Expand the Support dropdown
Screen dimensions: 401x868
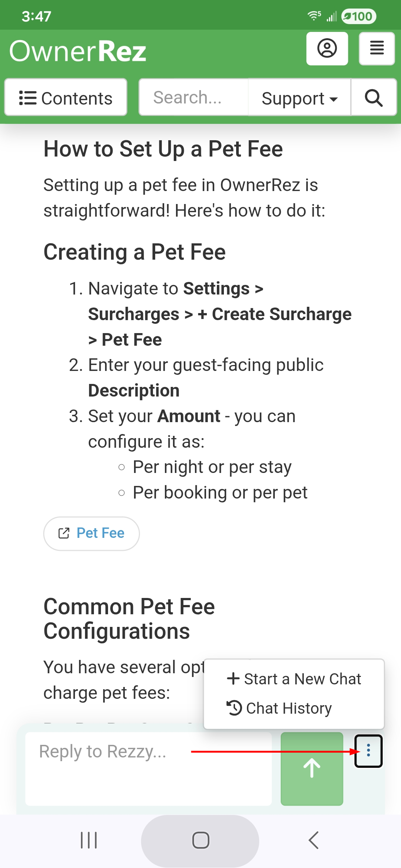299,98
